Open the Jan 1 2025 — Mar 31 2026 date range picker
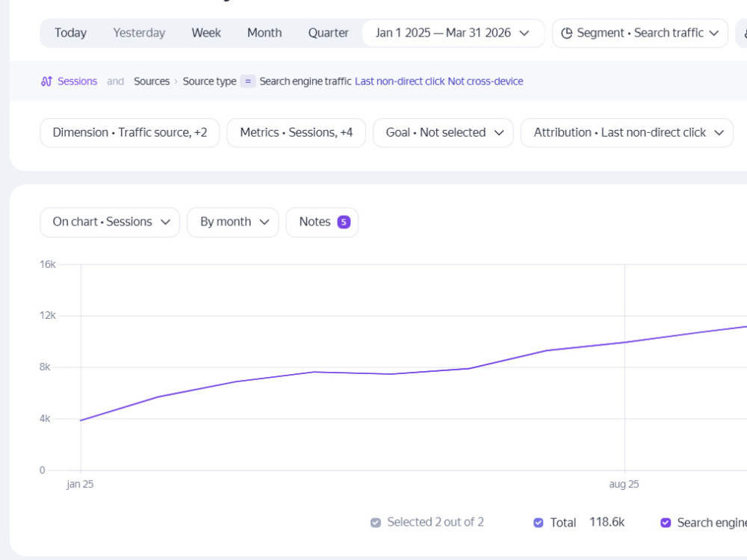The height and width of the screenshot is (560, 747). (x=453, y=33)
